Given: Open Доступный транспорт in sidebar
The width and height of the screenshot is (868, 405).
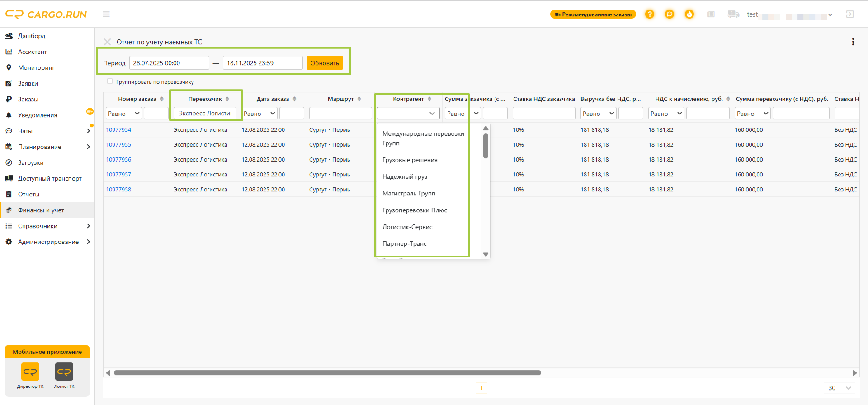Looking at the screenshot, I should point(47,178).
